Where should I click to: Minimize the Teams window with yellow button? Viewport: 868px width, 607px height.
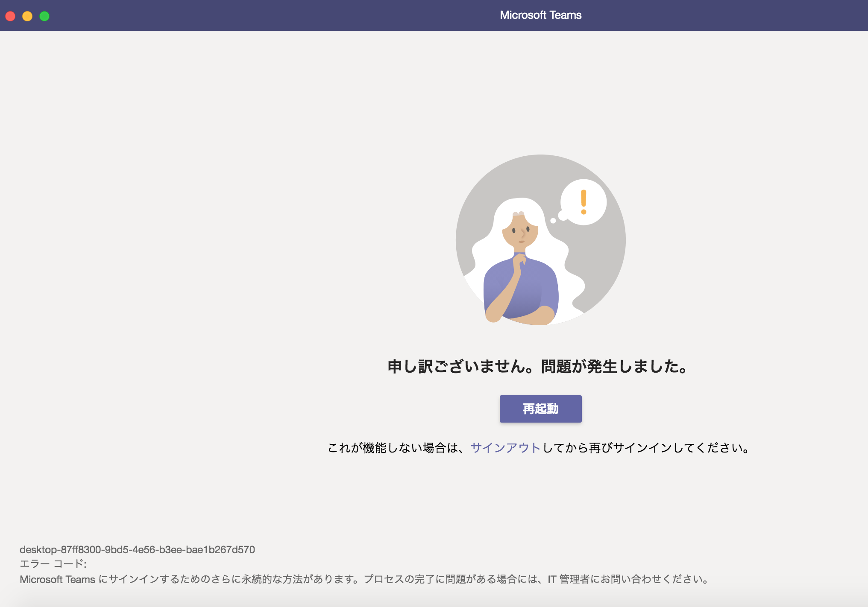27,16
